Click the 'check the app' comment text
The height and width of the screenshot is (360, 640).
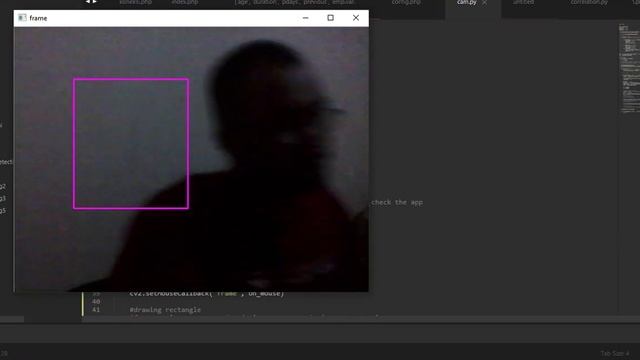397,202
